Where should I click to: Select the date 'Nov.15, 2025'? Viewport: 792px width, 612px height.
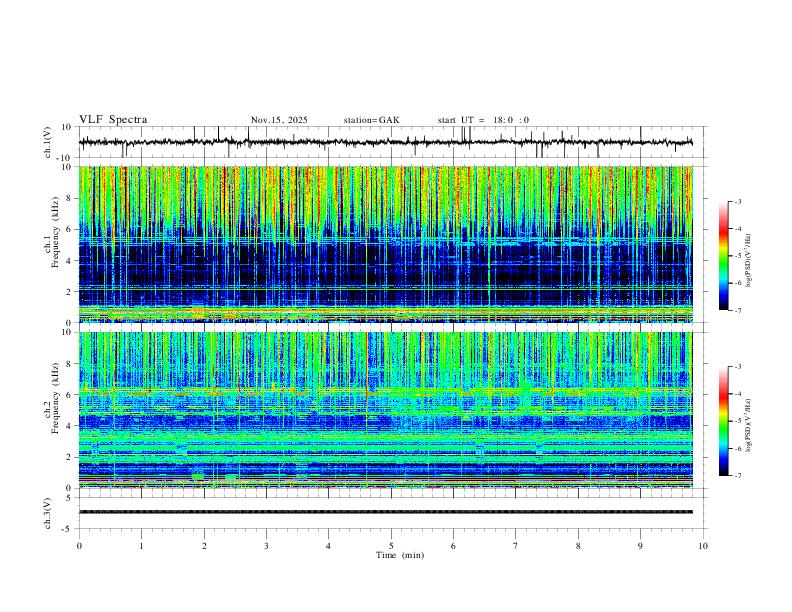pyautogui.click(x=279, y=120)
